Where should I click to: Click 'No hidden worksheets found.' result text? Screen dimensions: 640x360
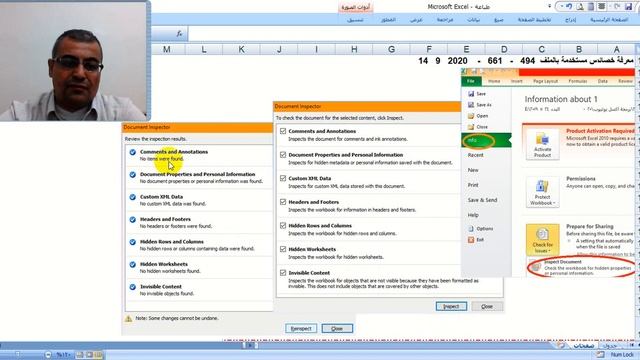(170, 271)
